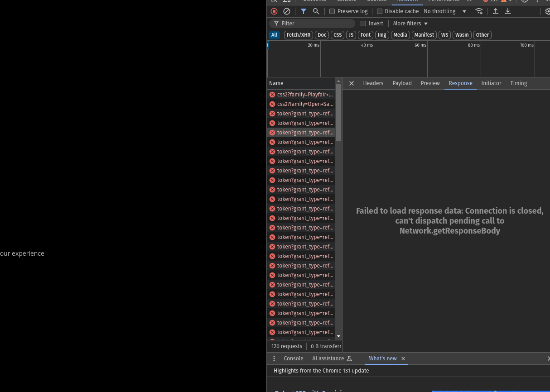Image resolution: width=550 pixels, height=392 pixels.
Task: Click the 'our experience' text on the page
Action: click(22, 253)
